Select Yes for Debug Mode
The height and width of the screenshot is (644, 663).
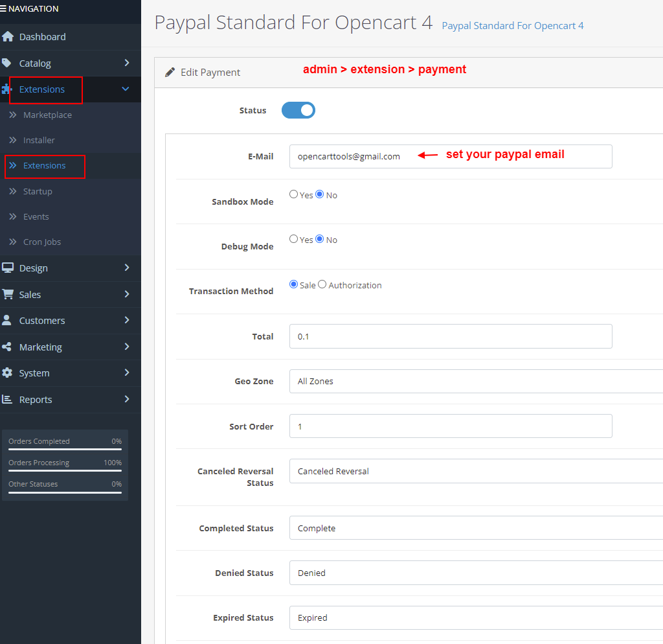click(293, 239)
